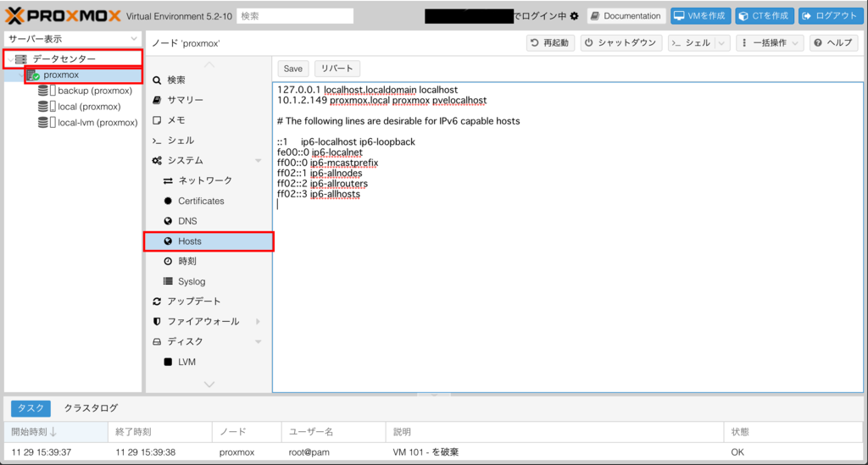Open メモ in node menu
Image resolution: width=868 pixels, height=465 pixels.
[x=209, y=120]
